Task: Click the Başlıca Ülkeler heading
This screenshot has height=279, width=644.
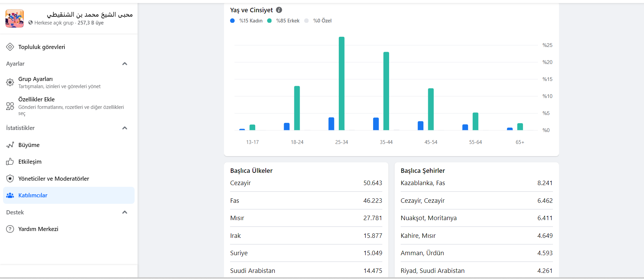Action: click(251, 171)
